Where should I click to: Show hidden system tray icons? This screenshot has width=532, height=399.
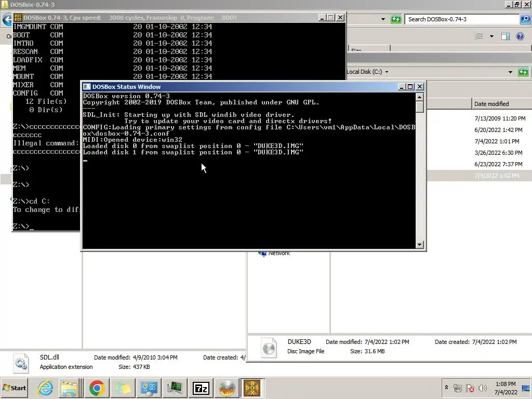(x=446, y=388)
